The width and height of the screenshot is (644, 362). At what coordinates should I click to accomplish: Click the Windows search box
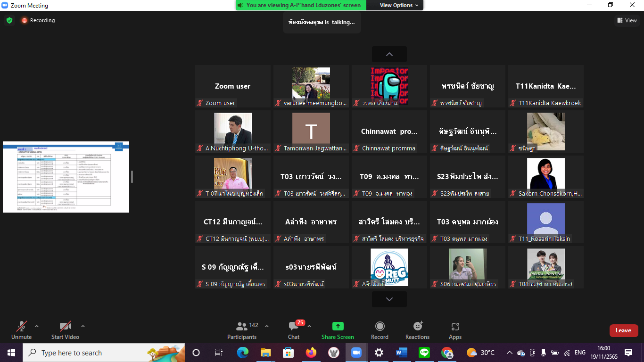pyautogui.click(x=90, y=353)
